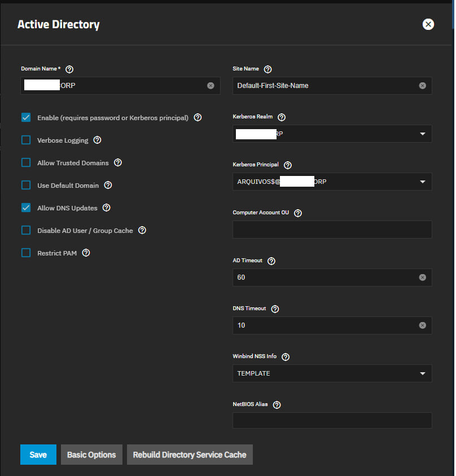Show help for AD Timeout
This screenshot has width=456, height=476.
271,261
